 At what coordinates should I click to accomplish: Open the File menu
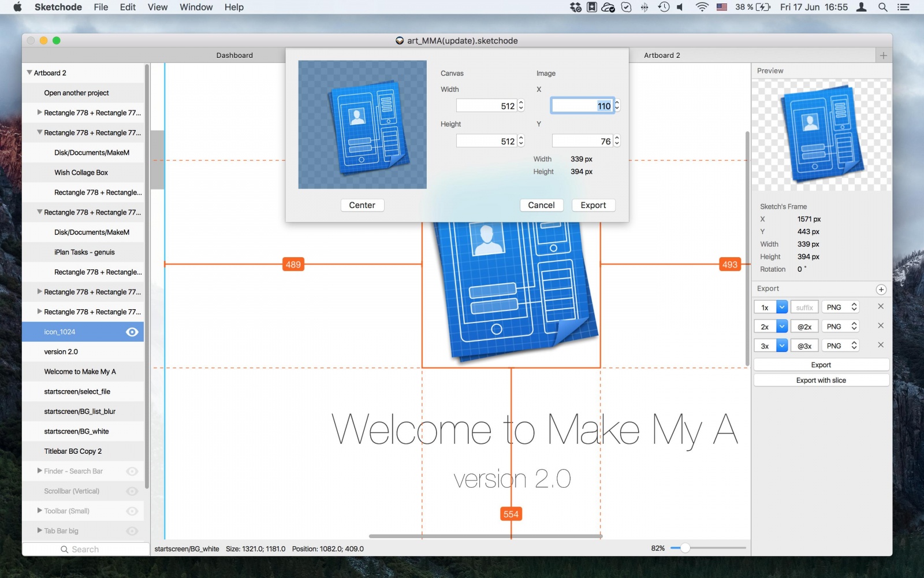click(x=101, y=7)
